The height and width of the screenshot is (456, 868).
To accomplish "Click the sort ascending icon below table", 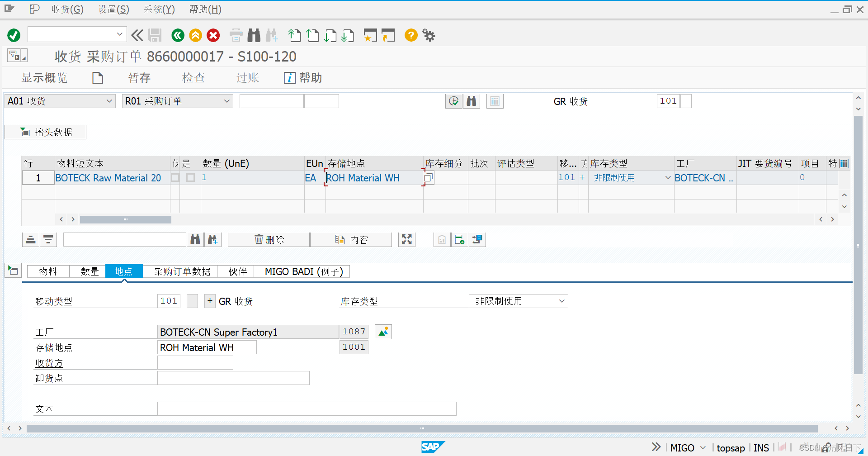I will (31, 240).
